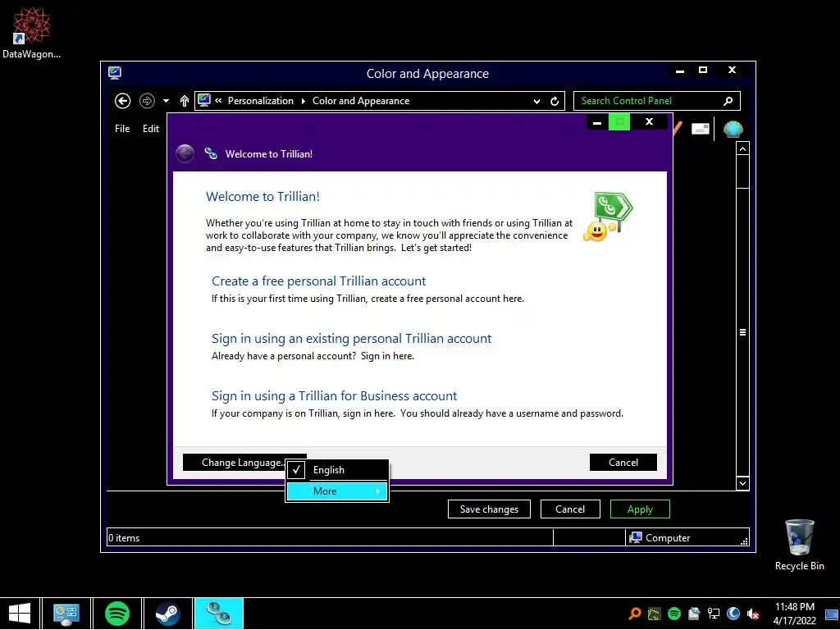This screenshot has height=630, width=840.
Task: Click Save changes in Color and Appearance
Action: pyautogui.click(x=489, y=509)
